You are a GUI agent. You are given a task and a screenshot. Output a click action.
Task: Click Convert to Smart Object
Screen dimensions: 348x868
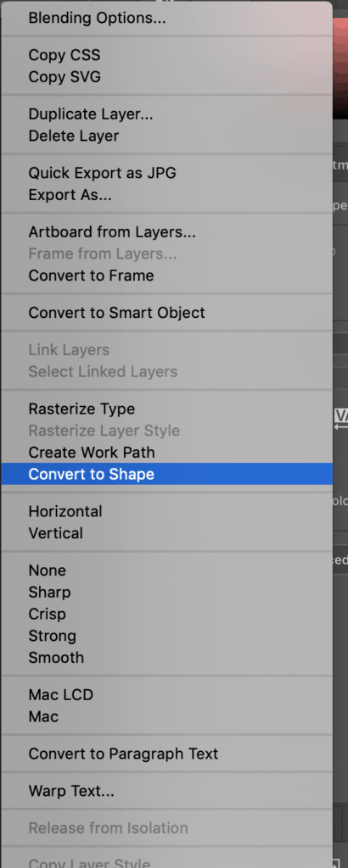click(166, 313)
